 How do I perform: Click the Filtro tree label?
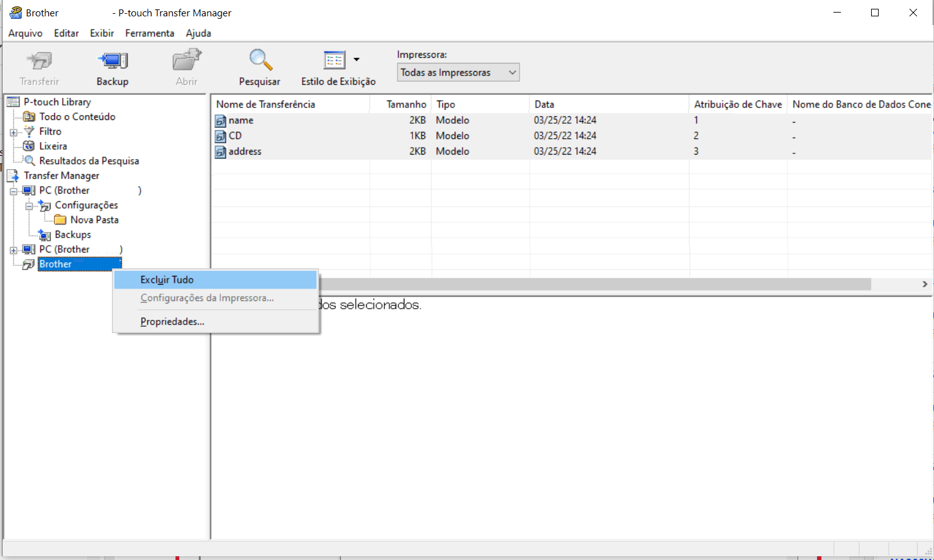pyautogui.click(x=50, y=131)
